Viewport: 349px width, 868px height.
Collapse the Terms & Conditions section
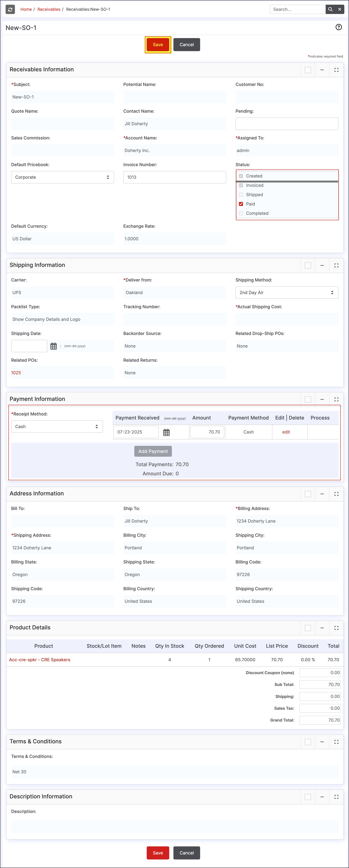tap(322, 742)
